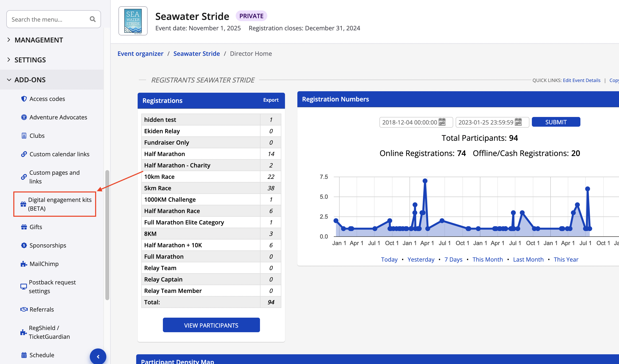This screenshot has width=619, height=364.
Task: Collapse the ADD-ONS menu section
Action: [x=30, y=80]
